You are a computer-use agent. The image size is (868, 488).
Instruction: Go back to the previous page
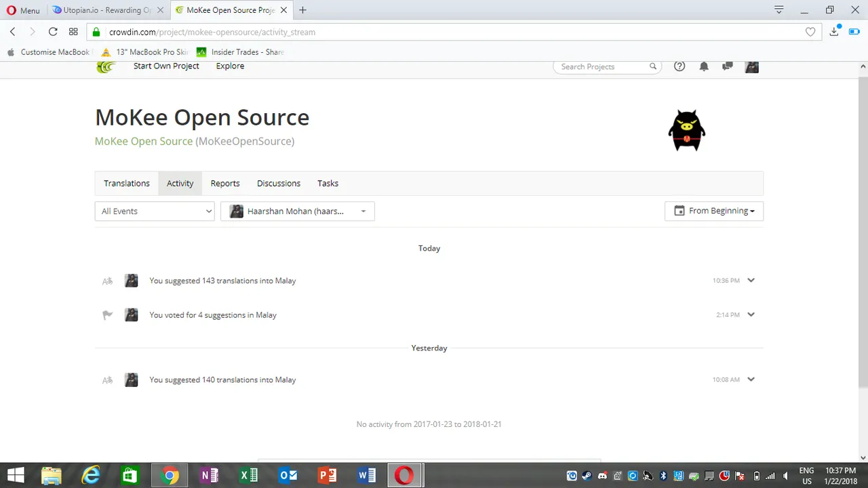tap(13, 32)
